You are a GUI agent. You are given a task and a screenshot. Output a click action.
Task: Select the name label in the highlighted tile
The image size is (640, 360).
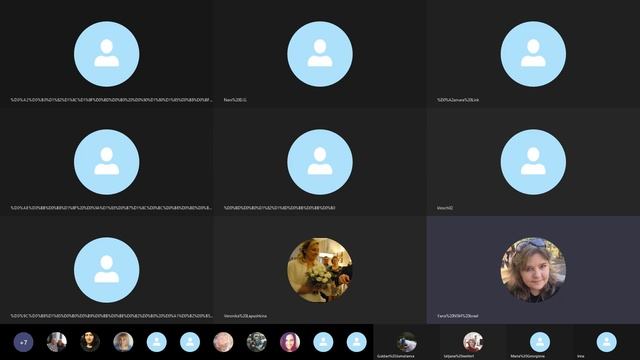point(458,316)
